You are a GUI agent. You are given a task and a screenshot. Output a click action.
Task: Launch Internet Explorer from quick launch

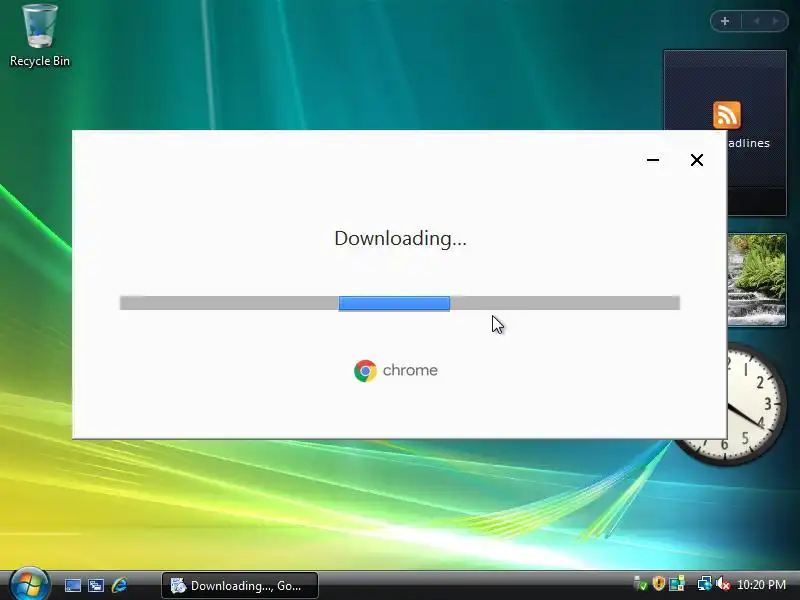[x=119, y=585]
